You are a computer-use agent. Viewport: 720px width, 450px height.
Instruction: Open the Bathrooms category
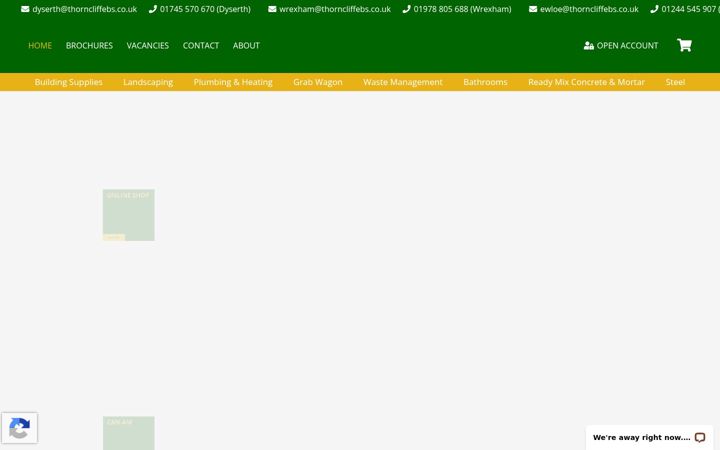(x=485, y=82)
